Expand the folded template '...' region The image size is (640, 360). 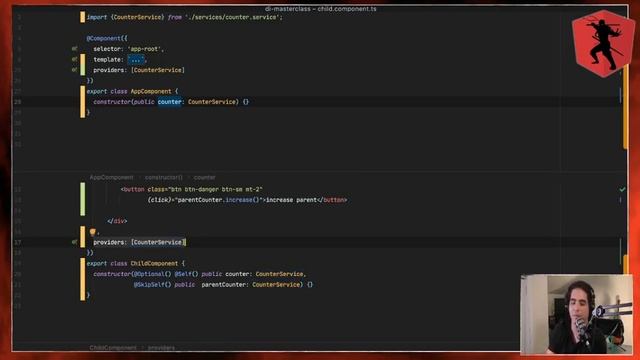[x=136, y=60]
